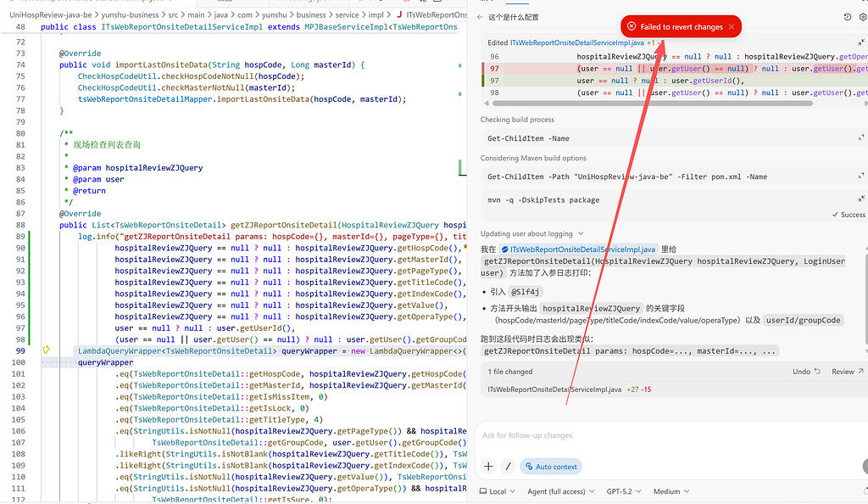Click the lightbulb quick-fix icon on line 99
Viewport: 868px width, 504px height.
(x=47, y=350)
